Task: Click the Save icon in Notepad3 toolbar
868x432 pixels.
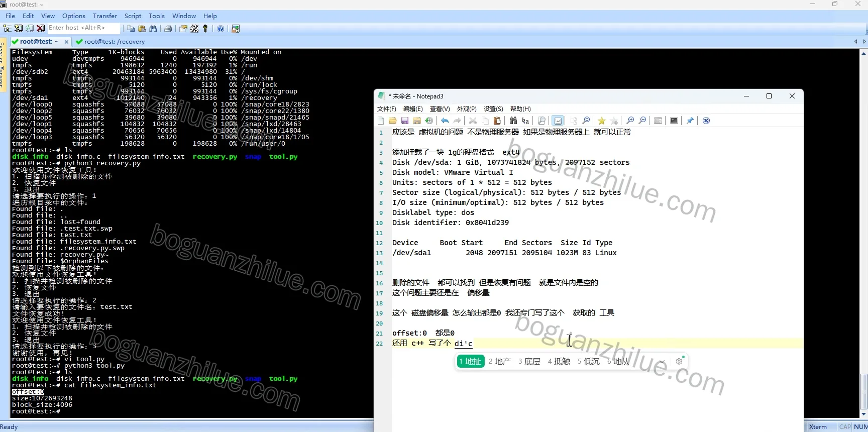Action: point(405,121)
